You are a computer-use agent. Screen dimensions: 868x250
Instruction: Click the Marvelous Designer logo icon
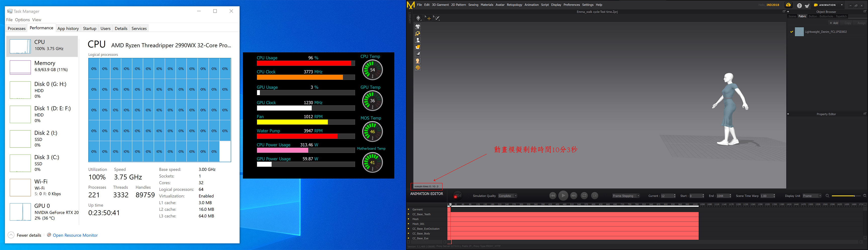(411, 5)
